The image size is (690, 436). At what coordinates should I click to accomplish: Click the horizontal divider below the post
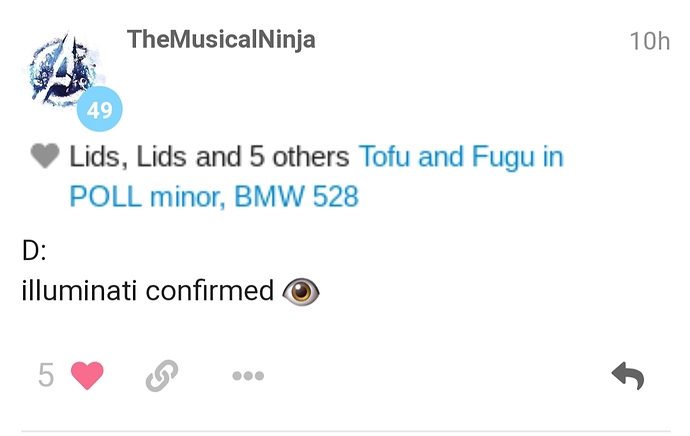pos(345,432)
